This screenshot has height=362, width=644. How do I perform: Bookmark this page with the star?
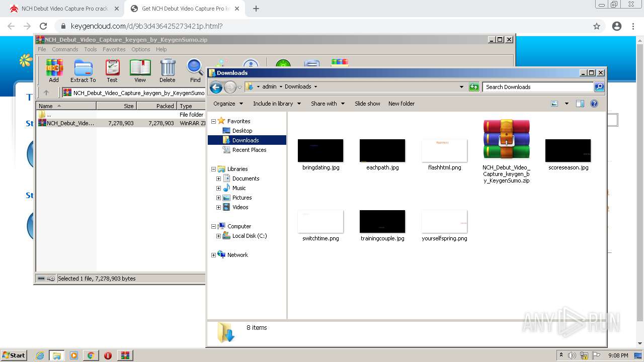coord(597,26)
